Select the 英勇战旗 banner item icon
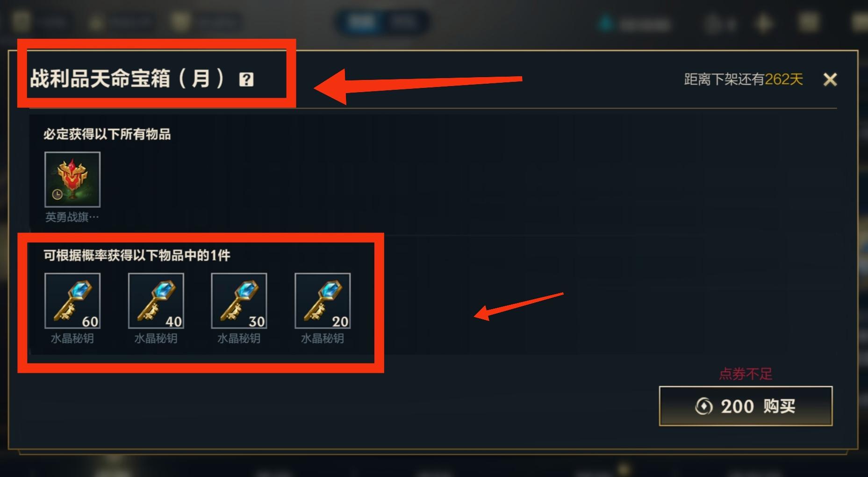This screenshot has width=868, height=477. [72, 180]
